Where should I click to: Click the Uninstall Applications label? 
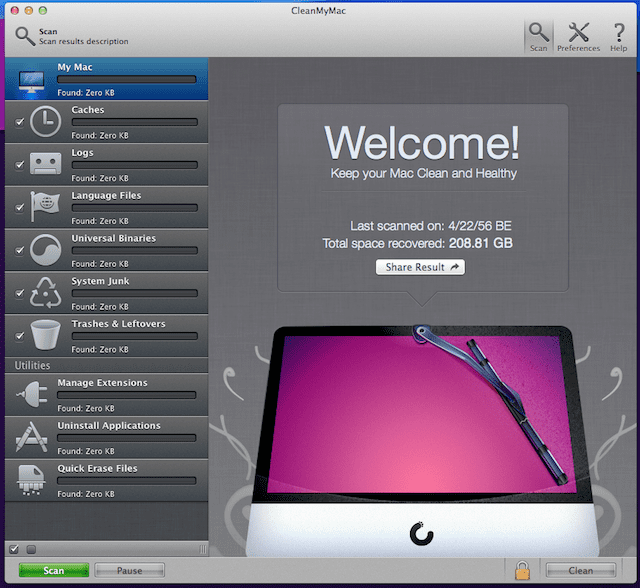(109, 426)
